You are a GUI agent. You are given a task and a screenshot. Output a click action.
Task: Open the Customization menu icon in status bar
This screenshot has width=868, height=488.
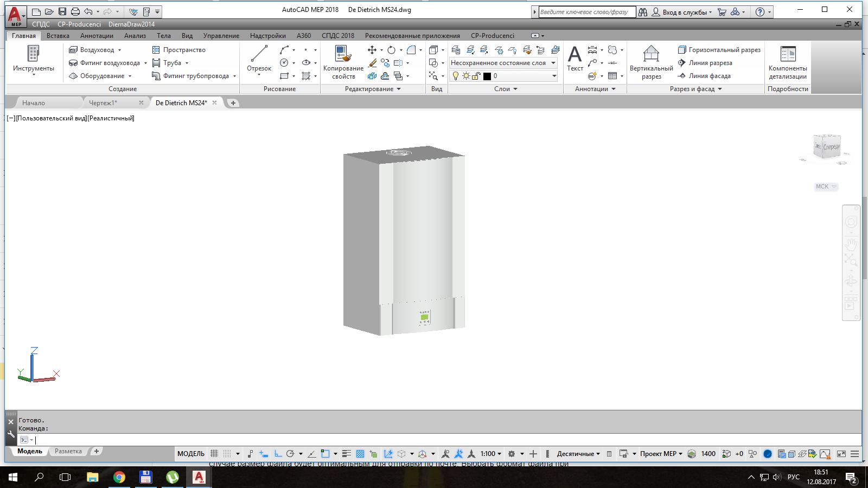(x=854, y=454)
